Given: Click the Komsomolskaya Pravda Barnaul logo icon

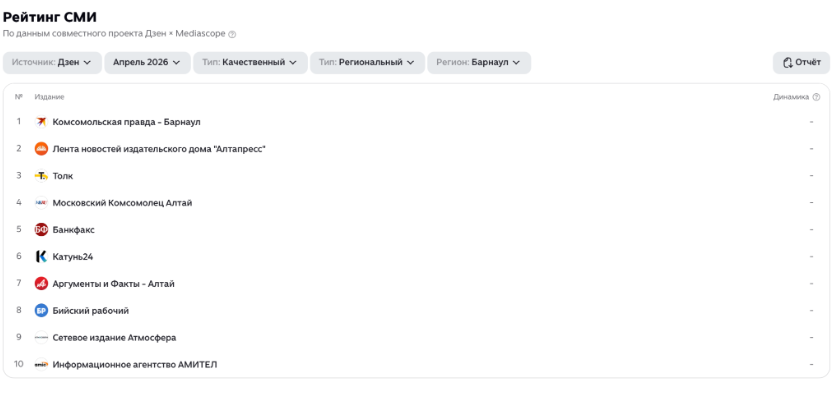Looking at the screenshot, I should click(x=41, y=122).
